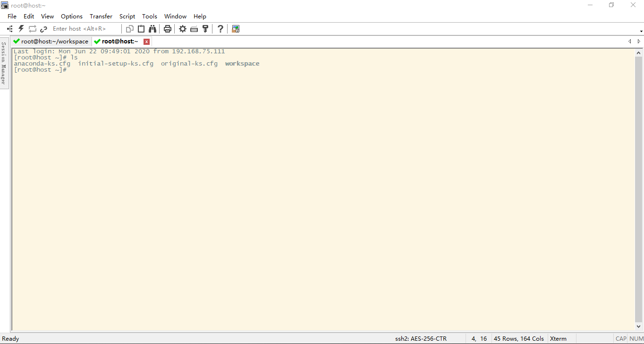Click the NUM indicator in status bar
Image resolution: width=644 pixels, height=344 pixels.
(x=636, y=339)
